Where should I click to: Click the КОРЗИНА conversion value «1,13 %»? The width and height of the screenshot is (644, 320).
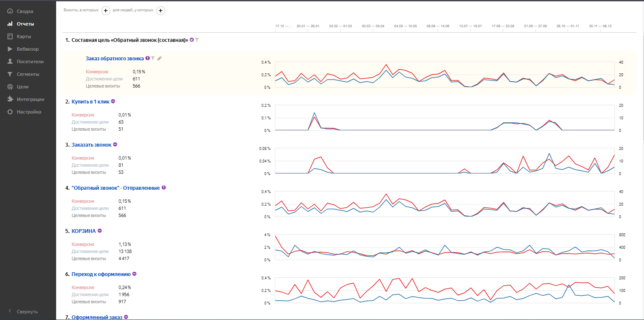(x=125, y=244)
